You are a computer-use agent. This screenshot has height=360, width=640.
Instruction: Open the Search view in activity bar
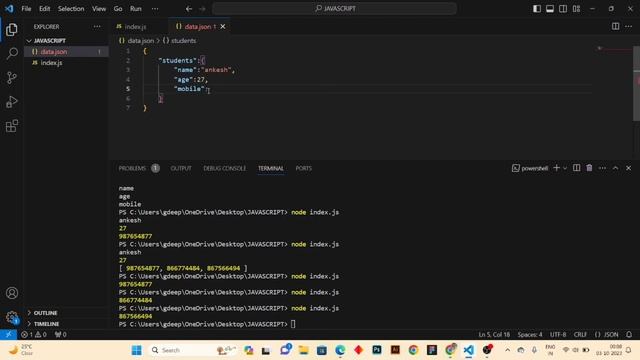tap(12, 53)
